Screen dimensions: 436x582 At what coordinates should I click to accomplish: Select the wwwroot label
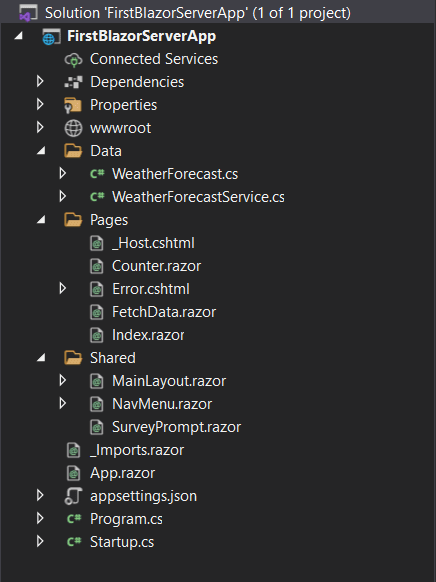pyautogui.click(x=121, y=128)
